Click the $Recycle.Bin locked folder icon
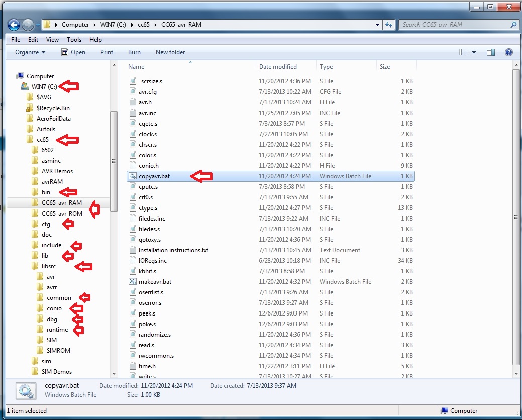The width and height of the screenshot is (522, 420). 30,108
